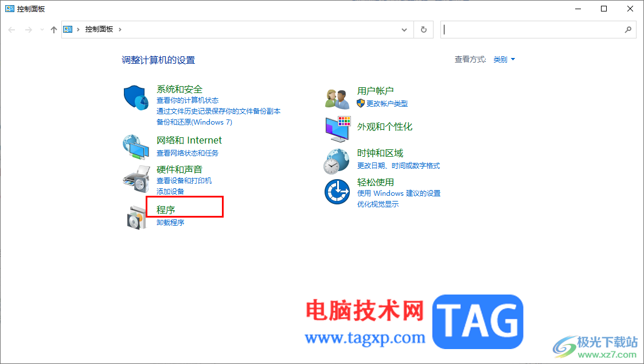Screen dimensions: 644x364
Task: Expand the address bar history dropdown
Action: (x=404, y=30)
